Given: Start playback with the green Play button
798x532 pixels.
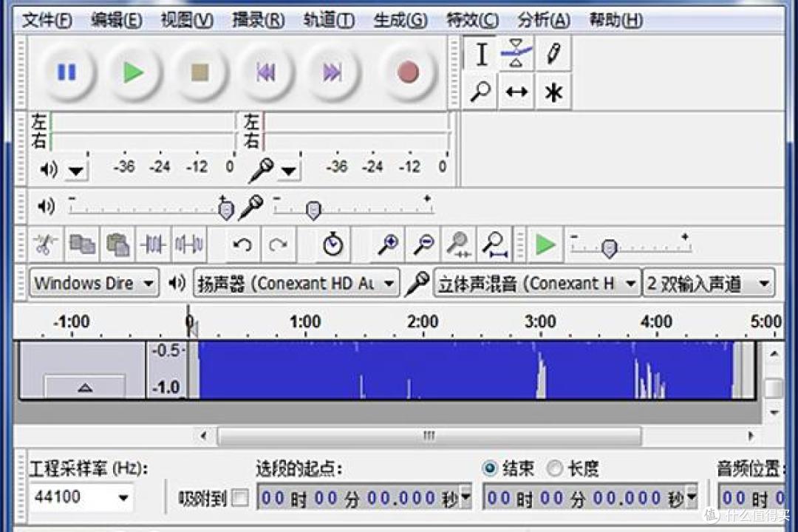Looking at the screenshot, I should (133, 72).
